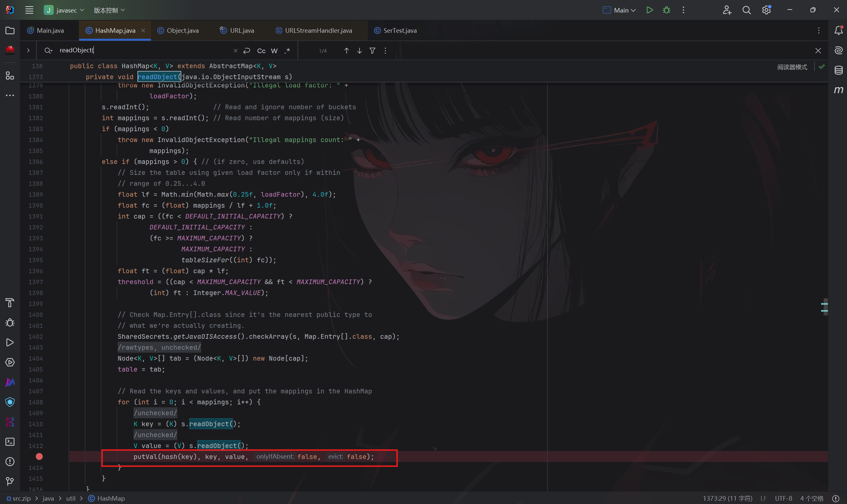
Task: Open the notifications bell
Action: pyautogui.click(x=838, y=30)
